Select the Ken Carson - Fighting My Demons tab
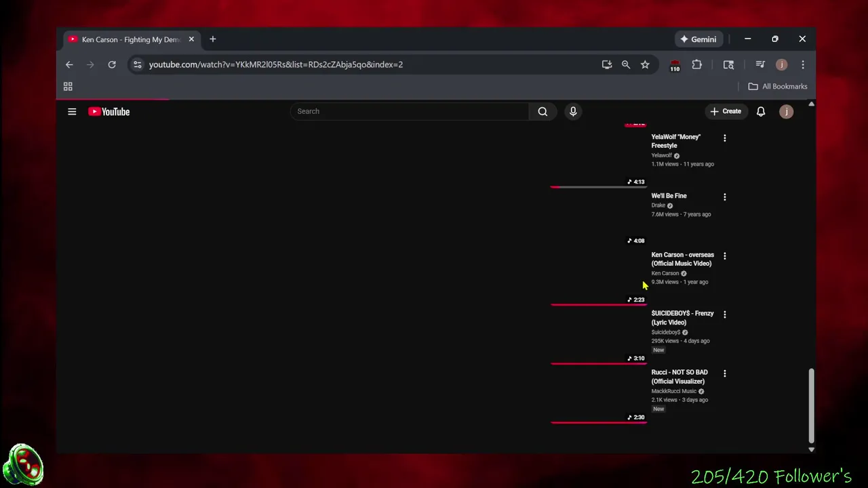Image resolution: width=868 pixels, height=488 pixels. pyautogui.click(x=130, y=39)
